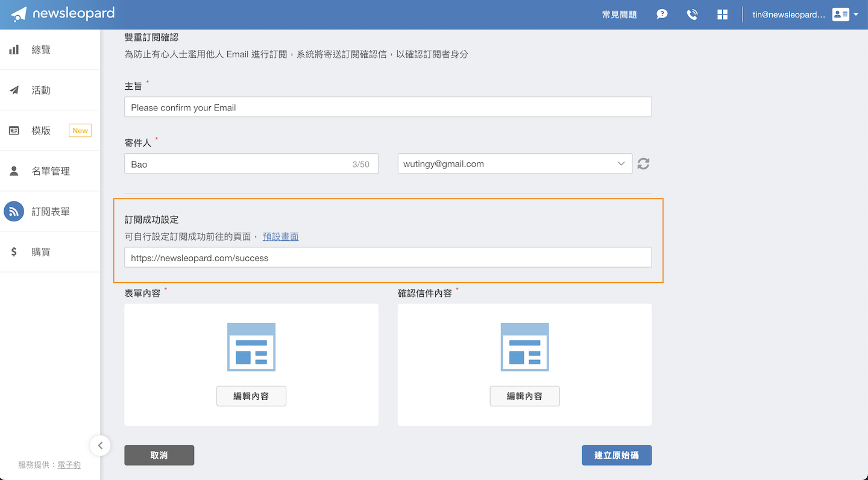Expand the account menu caret
The image size is (868, 480).
[x=856, y=14]
